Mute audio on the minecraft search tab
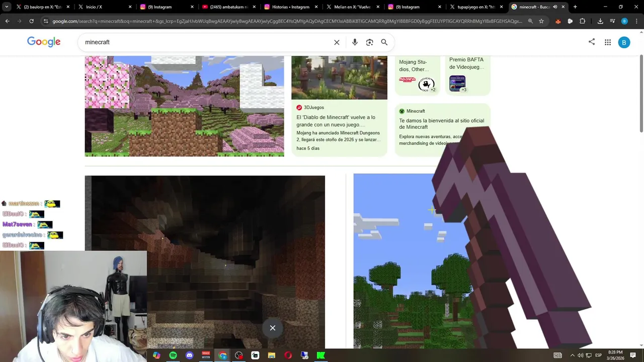Image resolution: width=644 pixels, height=362 pixels. tap(555, 7)
